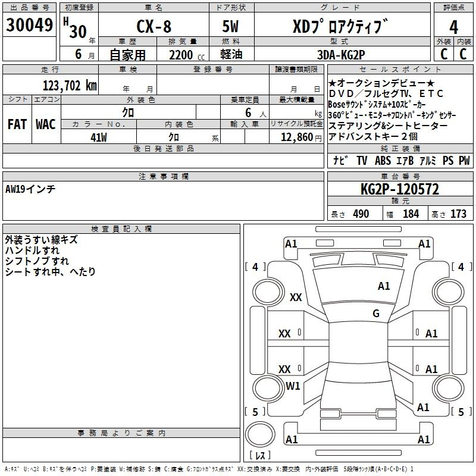The image size is (476, 476).
Task: Click the lot number 30049
Action: pyautogui.click(x=29, y=26)
